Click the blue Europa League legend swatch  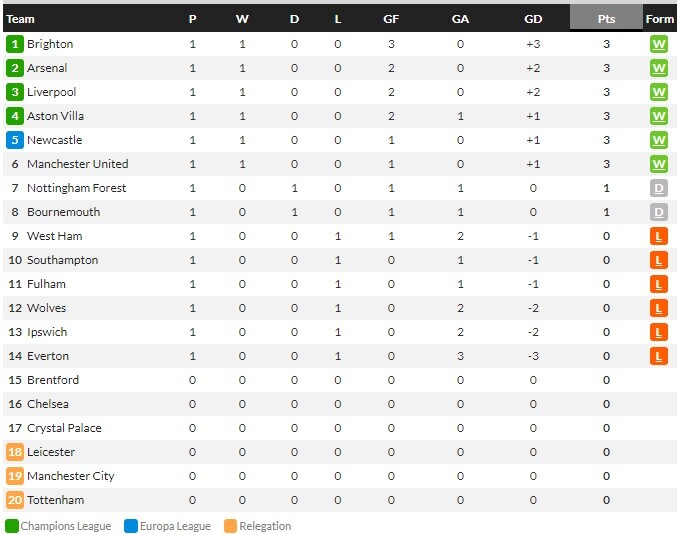131,526
